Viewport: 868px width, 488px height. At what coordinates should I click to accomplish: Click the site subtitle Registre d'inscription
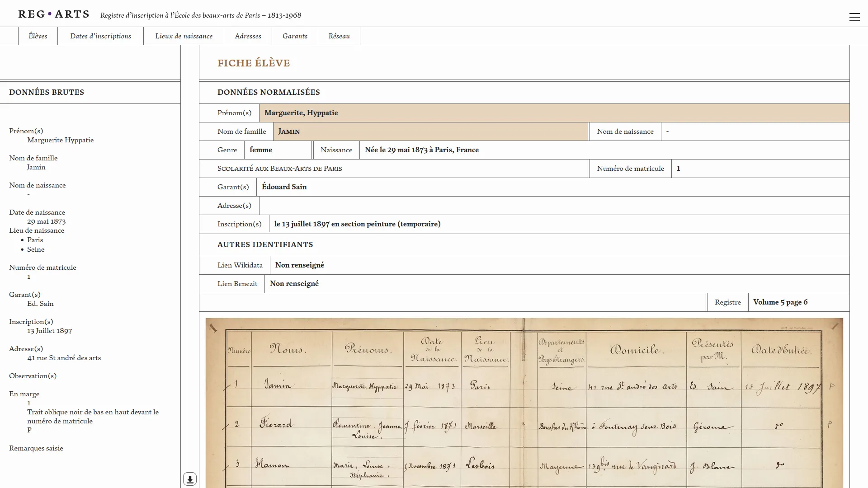201,15
